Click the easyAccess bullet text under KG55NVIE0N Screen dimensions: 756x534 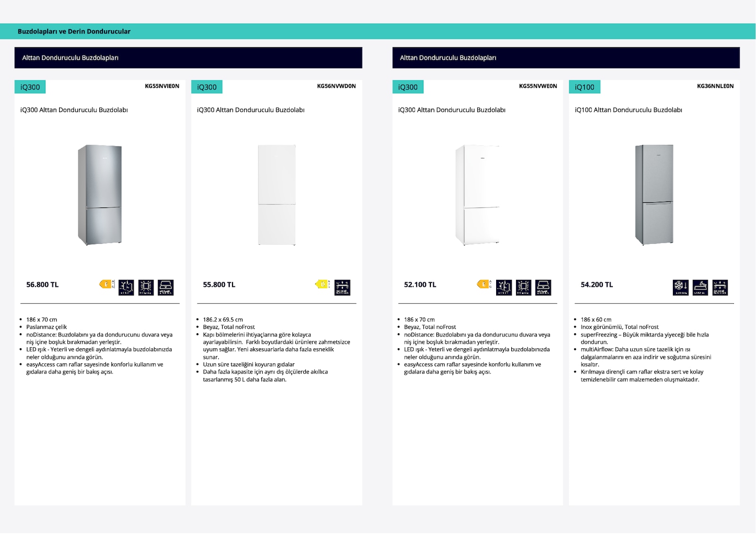click(x=94, y=368)
